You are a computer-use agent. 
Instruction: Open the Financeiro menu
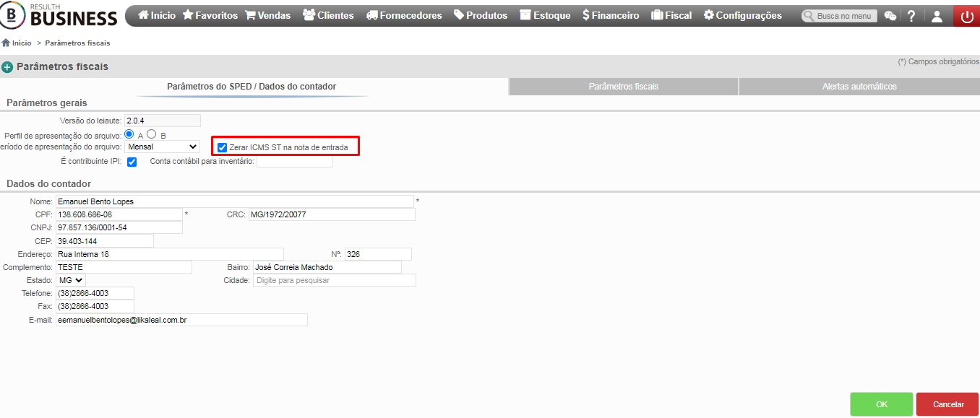point(611,15)
